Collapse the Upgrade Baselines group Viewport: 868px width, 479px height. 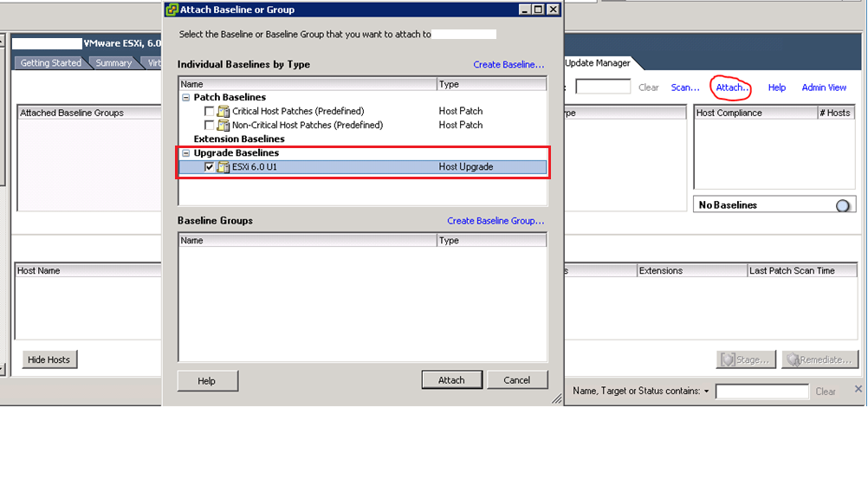186,152
